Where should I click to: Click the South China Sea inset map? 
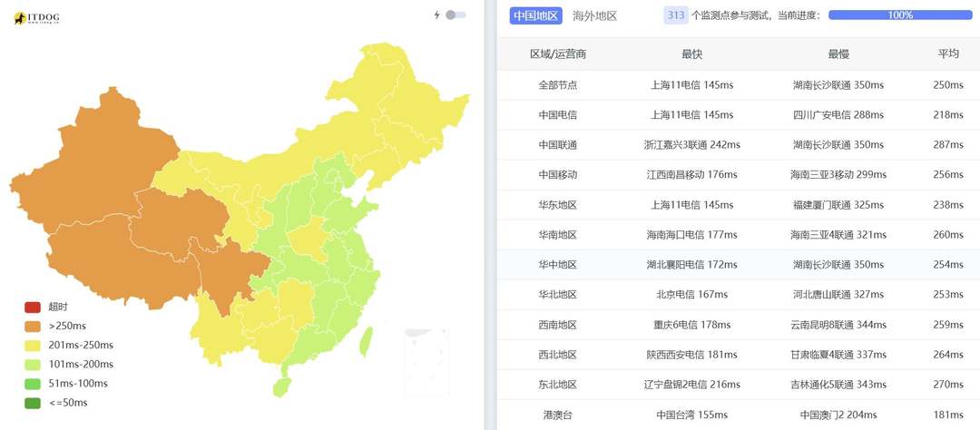[x=426, y=363]
